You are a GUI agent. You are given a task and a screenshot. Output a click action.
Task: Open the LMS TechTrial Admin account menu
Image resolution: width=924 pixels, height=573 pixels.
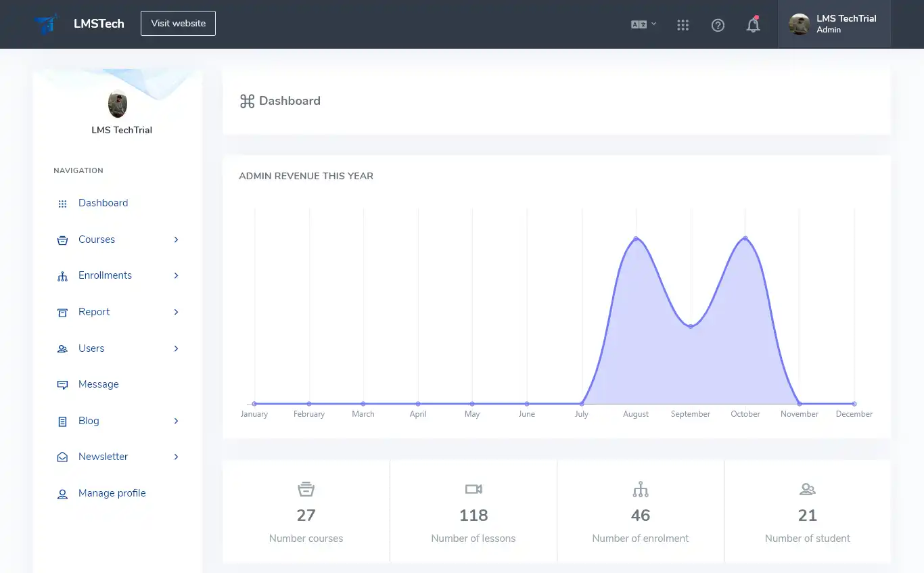click(x=834, y=24)
